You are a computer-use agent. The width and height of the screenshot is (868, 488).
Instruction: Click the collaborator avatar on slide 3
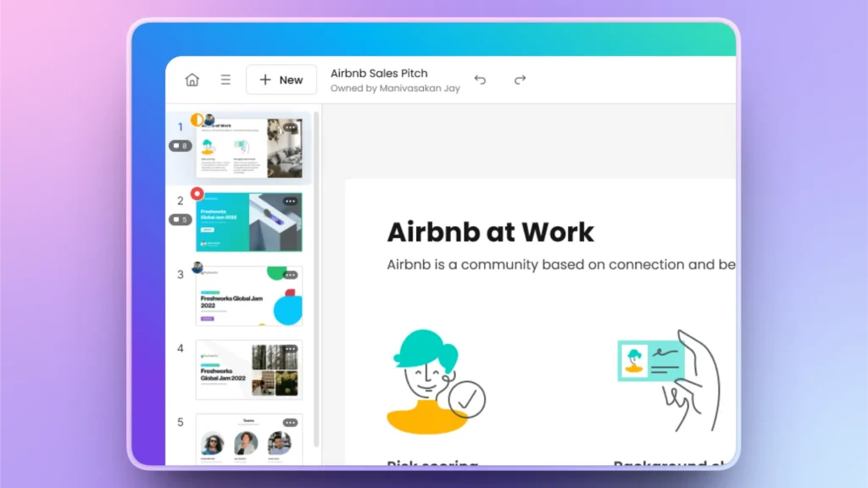197,268
